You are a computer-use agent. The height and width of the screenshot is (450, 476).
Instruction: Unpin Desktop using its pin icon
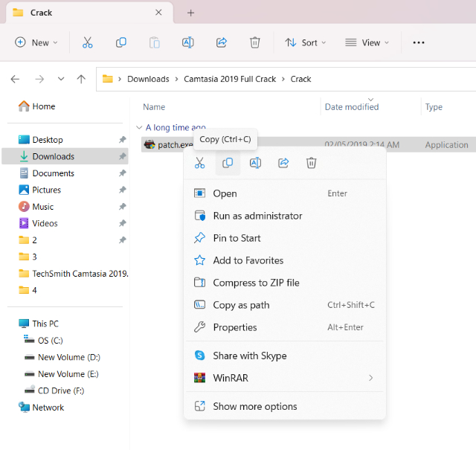tap(122, 140)
